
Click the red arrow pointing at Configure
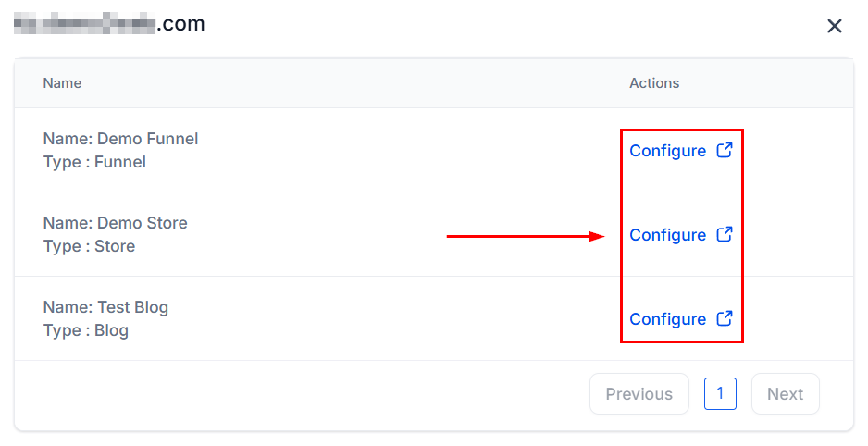click(526, 237)
